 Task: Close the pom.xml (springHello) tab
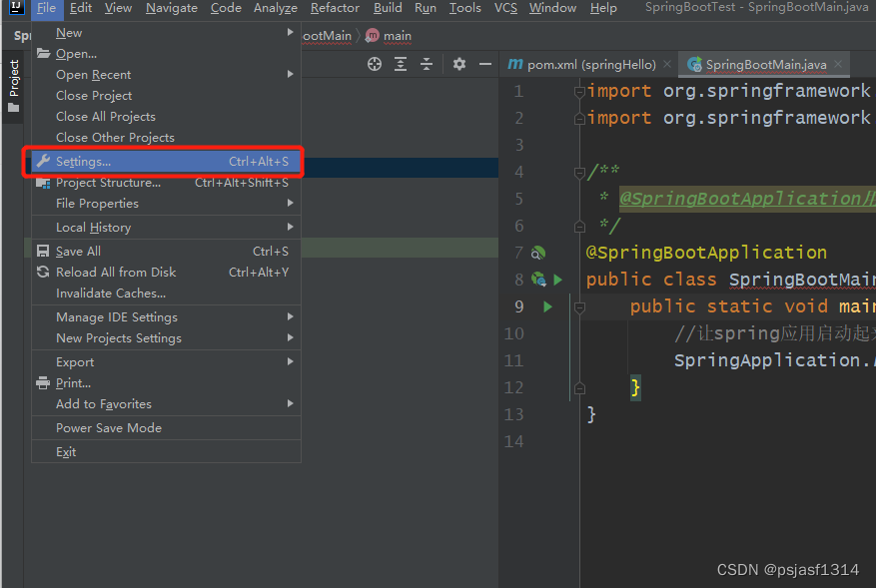(x=667, y=64)
